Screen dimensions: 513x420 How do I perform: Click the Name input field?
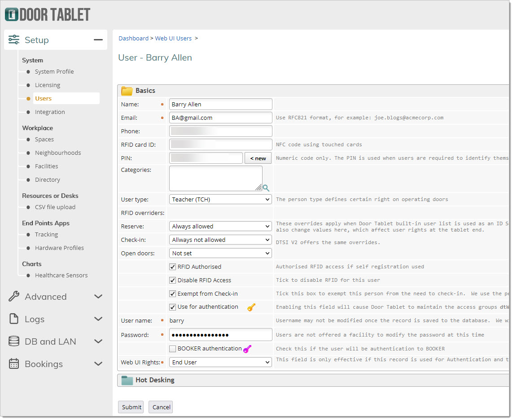point(220,105)
